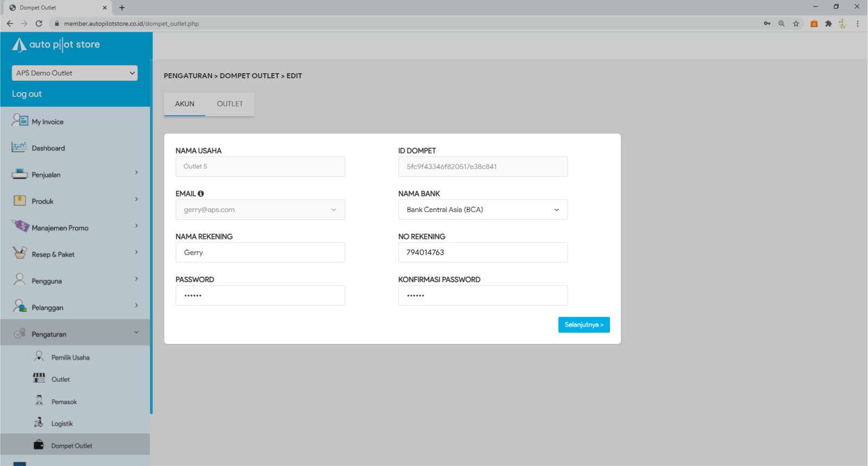868x466 pixels.
Task: Click the Manajemen Promo tag icon
Action: point(21,226)
